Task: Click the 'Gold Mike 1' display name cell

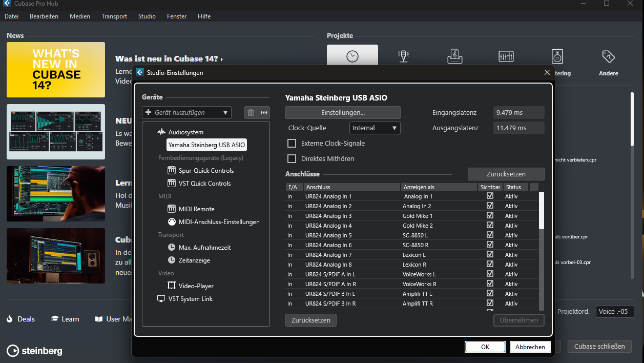Action: 418,216
